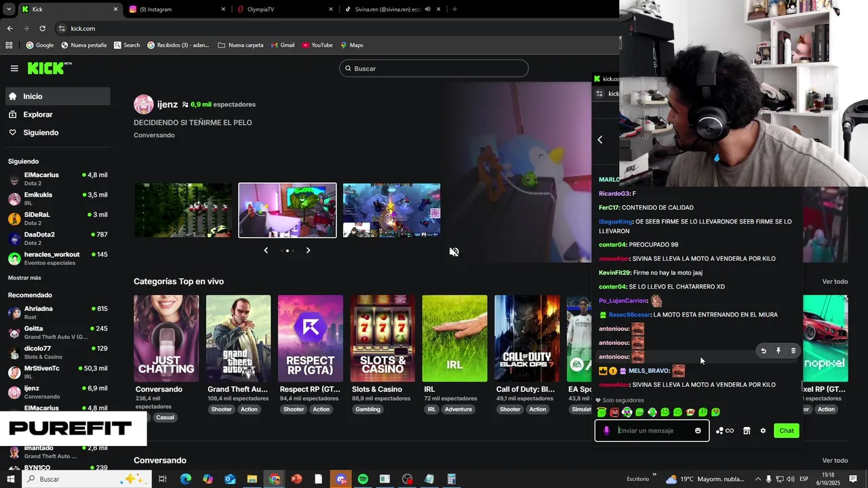Click the Casual tag under Conversando
Viewport: 868px width, 488px height.
tap(165, 418)
